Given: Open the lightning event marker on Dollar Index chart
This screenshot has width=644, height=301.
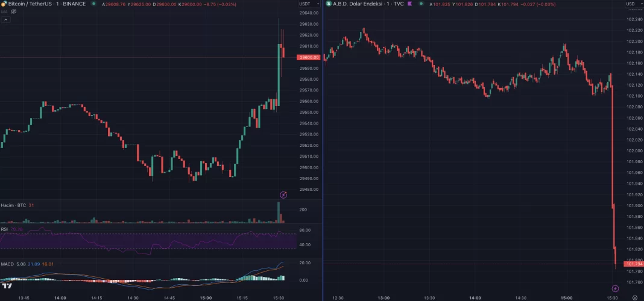Looking at the screenshot, I should 615,289.
